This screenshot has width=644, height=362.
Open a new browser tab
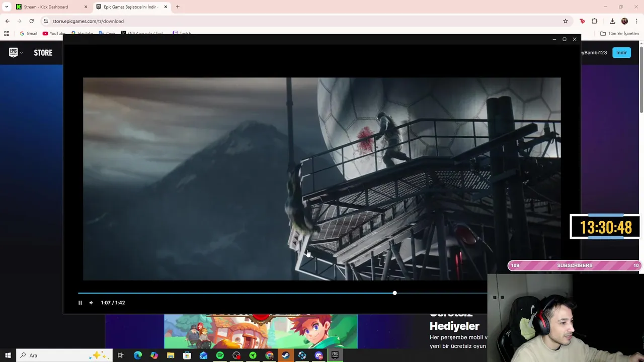[x=178, y=7]
